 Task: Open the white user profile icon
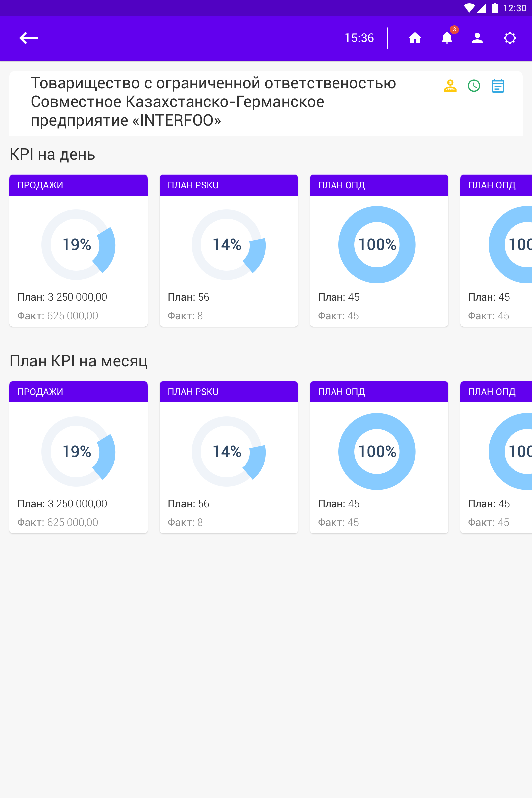tap(477, 38)
